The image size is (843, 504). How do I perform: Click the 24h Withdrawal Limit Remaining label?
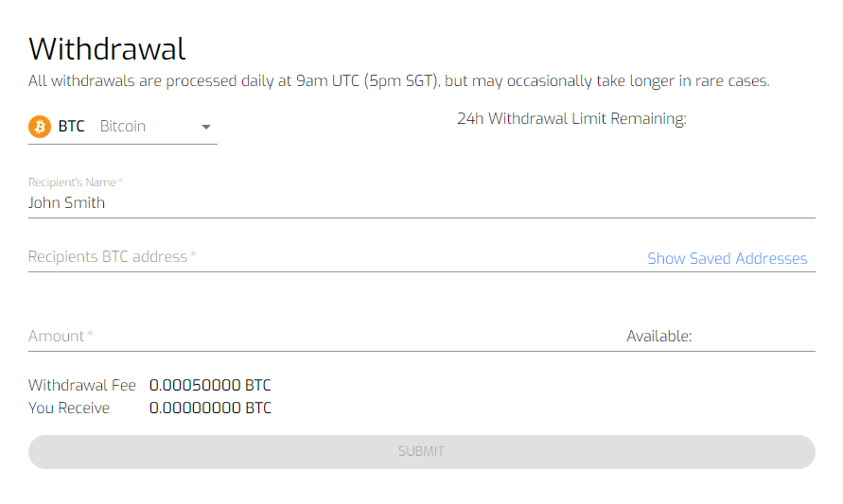[x=571, y=119]
